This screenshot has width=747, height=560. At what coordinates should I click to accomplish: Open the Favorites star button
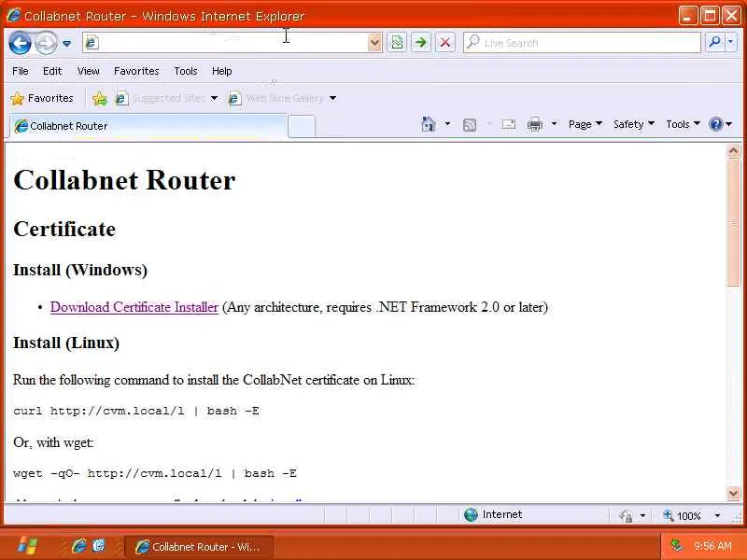click(42, 98)
